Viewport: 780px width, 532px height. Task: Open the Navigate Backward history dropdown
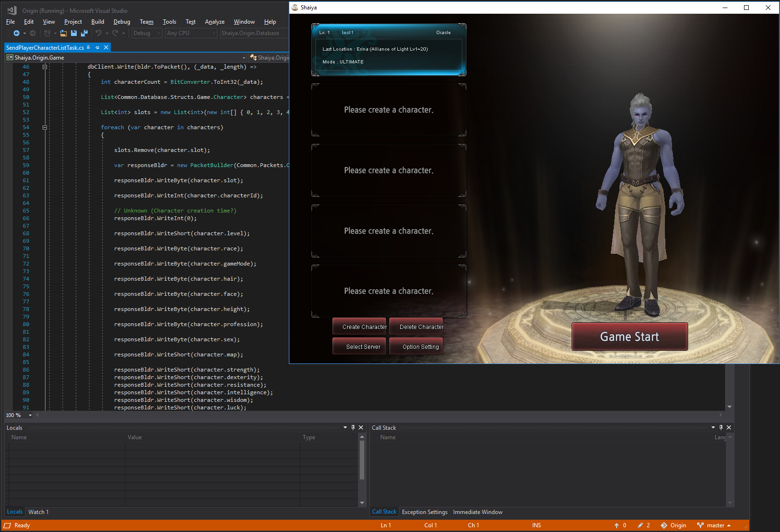tap(25, 33)
